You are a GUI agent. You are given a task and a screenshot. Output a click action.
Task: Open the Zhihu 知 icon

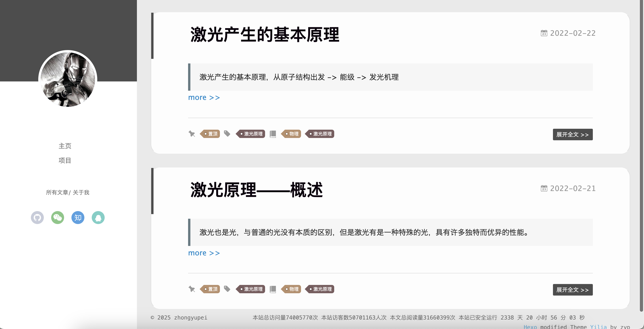[78, 217]
